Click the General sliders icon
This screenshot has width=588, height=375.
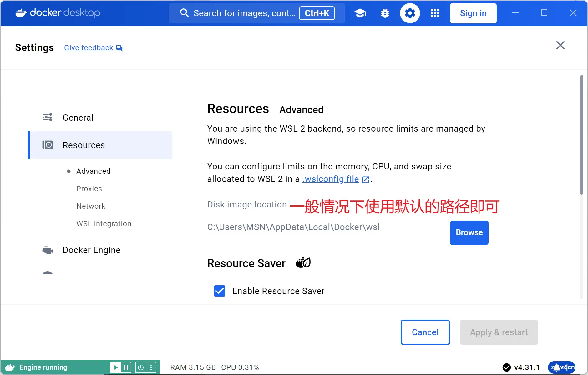point(48,117)
